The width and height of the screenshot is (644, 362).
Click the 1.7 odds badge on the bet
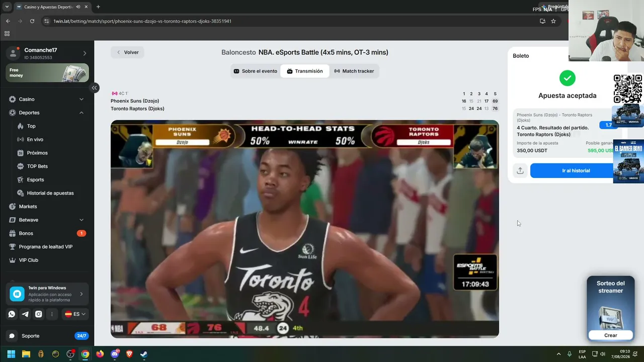(x=608, y=125)
